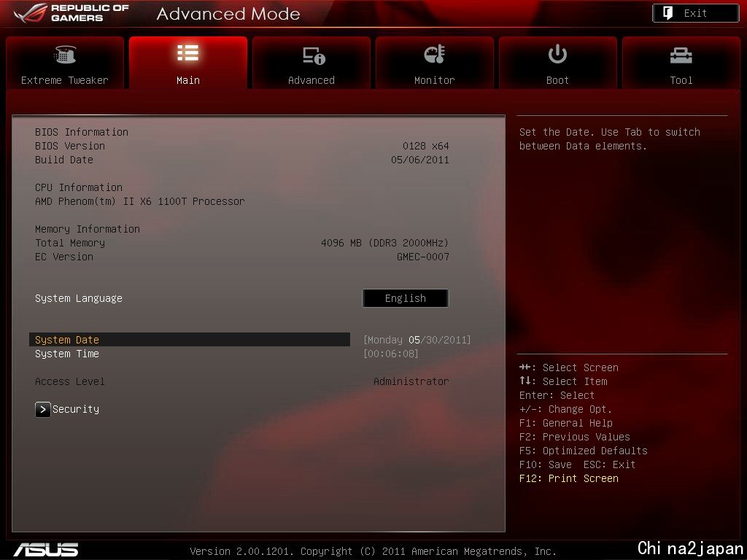Image resolution: width=747 pixels, height=560 pixels.
Task: Open the Security submenu label
Action: [76, 409]
